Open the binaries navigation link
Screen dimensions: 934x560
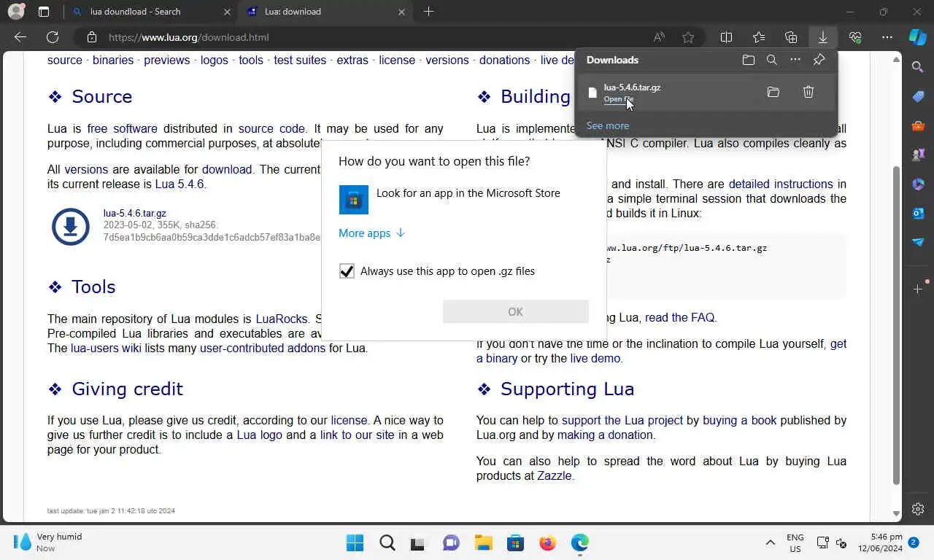pyautogui.click(x=113, y=61)
